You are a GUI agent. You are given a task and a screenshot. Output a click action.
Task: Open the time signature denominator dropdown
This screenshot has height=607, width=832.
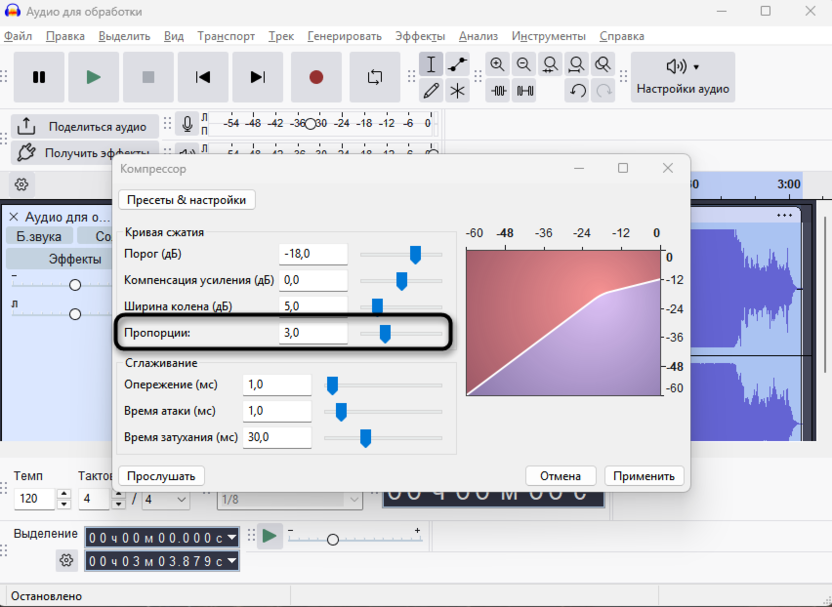167,498
